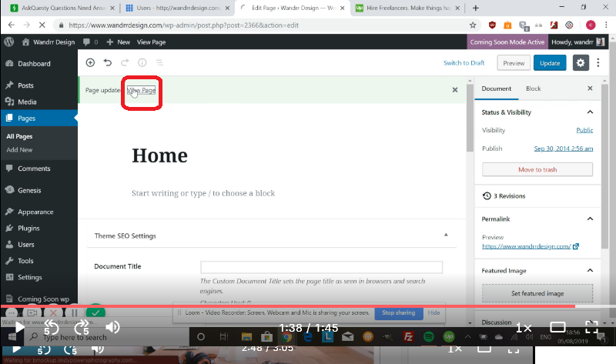Screen dimensions: 616x364
Task: Click the View Page link in notice
Action: 141,90
